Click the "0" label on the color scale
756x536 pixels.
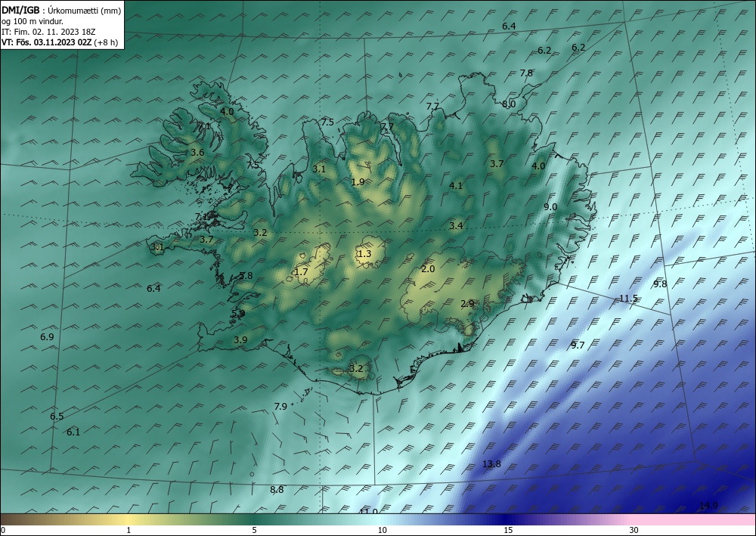3,530
